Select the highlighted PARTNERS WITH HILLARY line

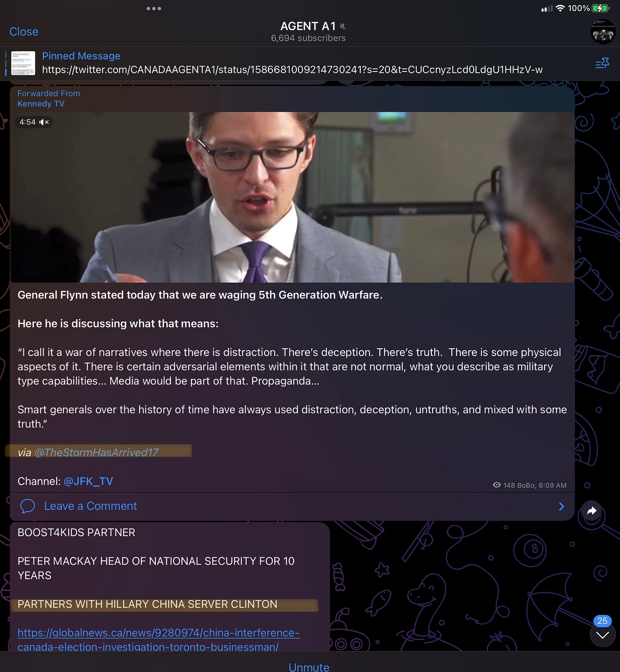pyautogui.click(x=147, y=604)
